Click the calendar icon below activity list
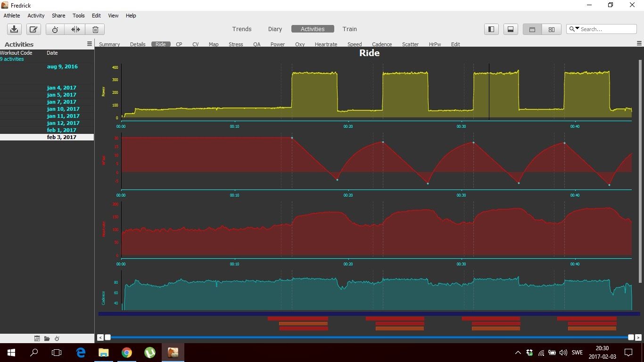The width and height of the screenshot is (644, 362). click(37, 338)
